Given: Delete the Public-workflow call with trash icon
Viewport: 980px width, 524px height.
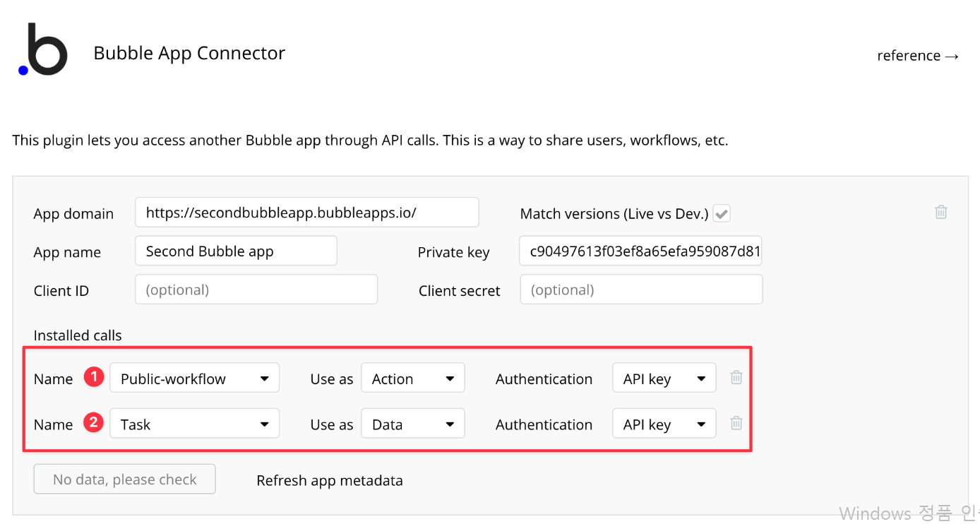Looking at the screenshot, I should point(736,378).
